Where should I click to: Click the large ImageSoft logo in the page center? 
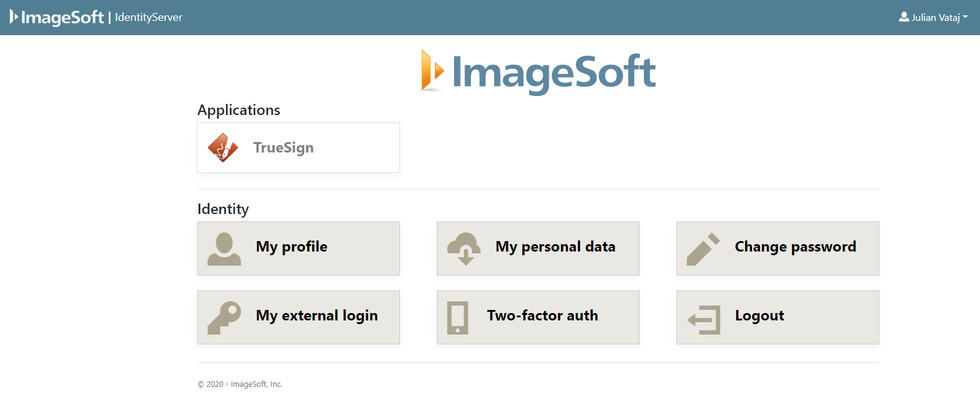coord(538,73)
